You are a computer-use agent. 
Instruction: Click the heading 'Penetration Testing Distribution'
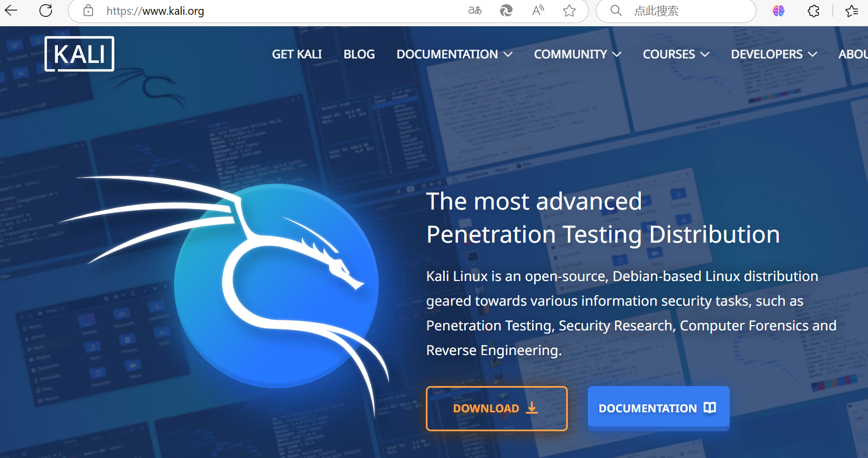click(603, 234)
